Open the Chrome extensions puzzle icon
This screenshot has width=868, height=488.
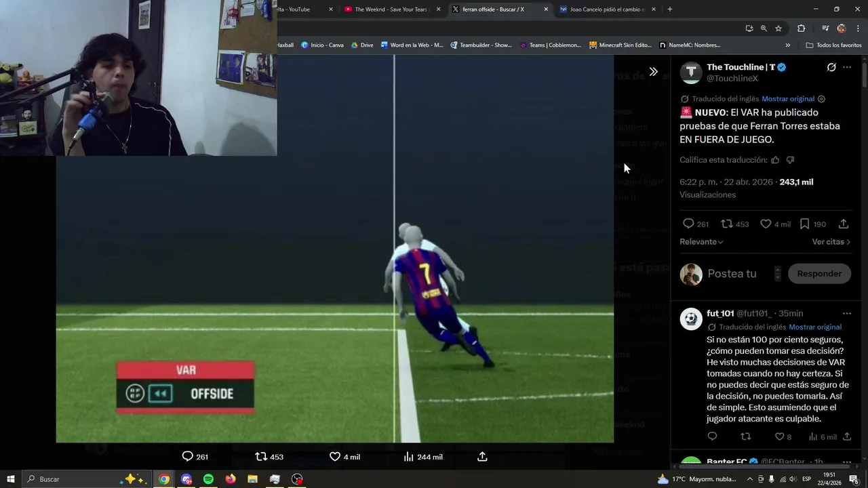point(801,28)
